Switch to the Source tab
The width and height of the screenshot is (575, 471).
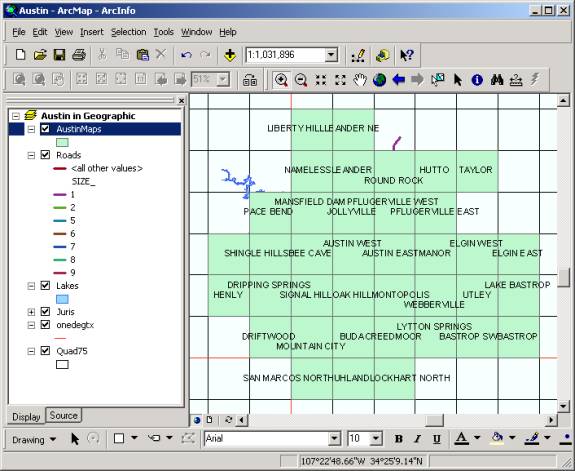[63, 416]
